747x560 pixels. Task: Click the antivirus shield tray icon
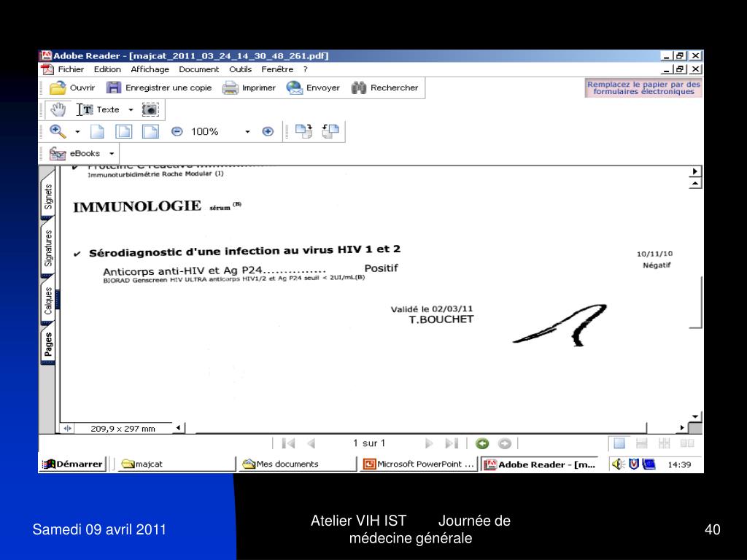(633, 464)
